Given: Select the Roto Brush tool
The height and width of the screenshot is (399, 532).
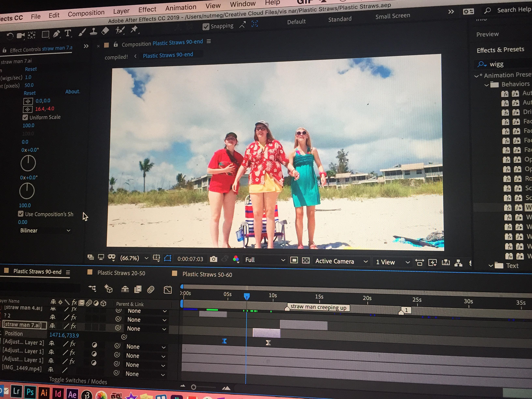Looking at the screenshot, I should click(120, 30).
